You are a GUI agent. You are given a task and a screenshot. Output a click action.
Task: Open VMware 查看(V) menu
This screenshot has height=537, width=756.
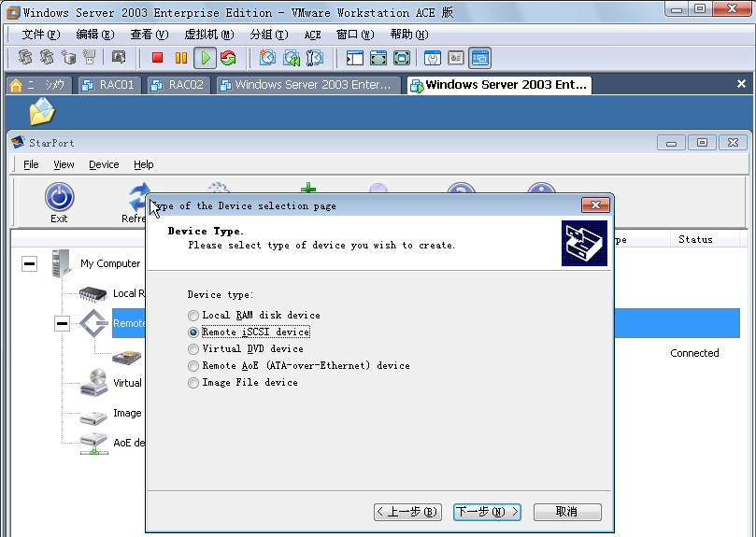tap(149, 35)
